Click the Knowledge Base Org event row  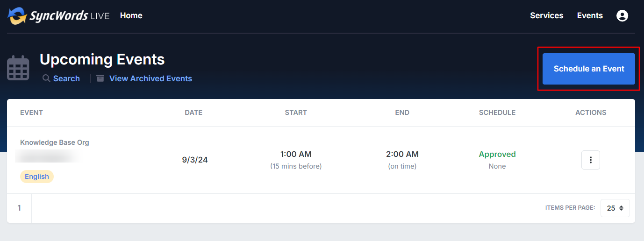pyautogui.click(x=321, y=160)
